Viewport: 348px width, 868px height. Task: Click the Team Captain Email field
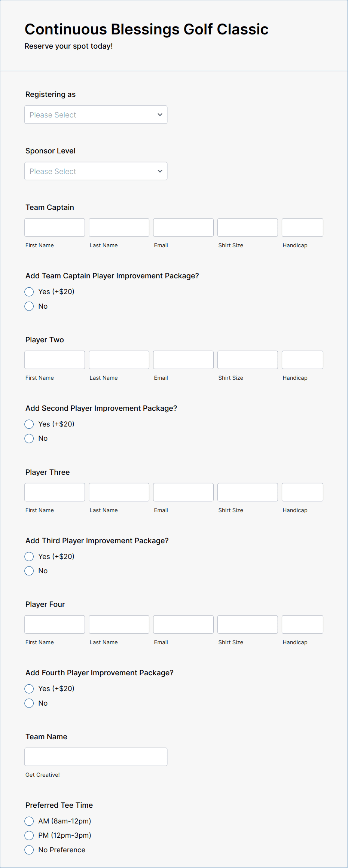[183, 227]
